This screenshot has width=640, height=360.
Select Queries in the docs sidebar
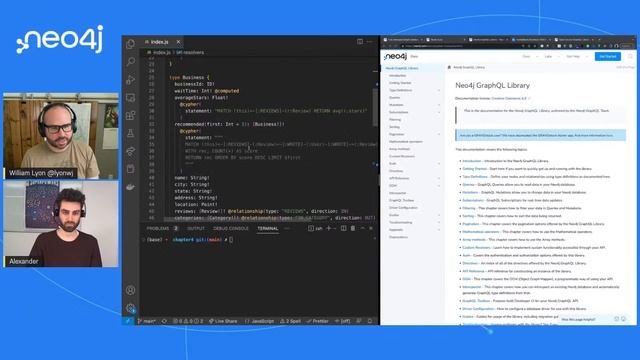394,98
